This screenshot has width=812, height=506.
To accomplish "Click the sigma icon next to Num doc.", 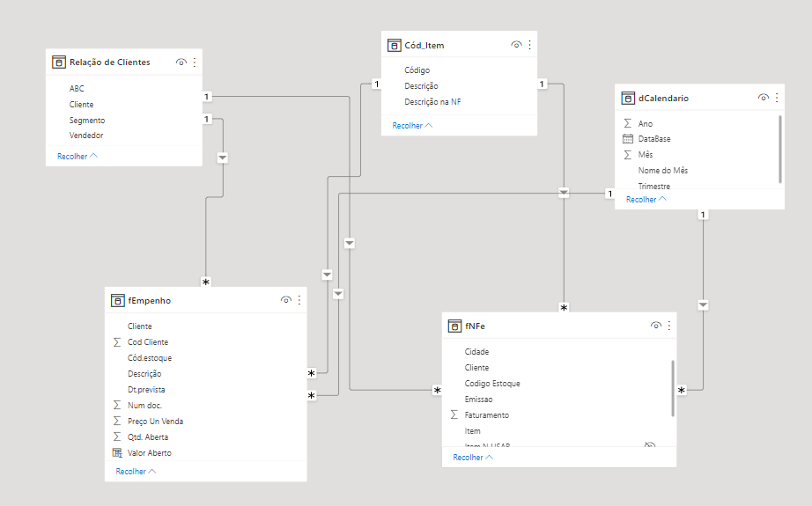I will point(117,405).
